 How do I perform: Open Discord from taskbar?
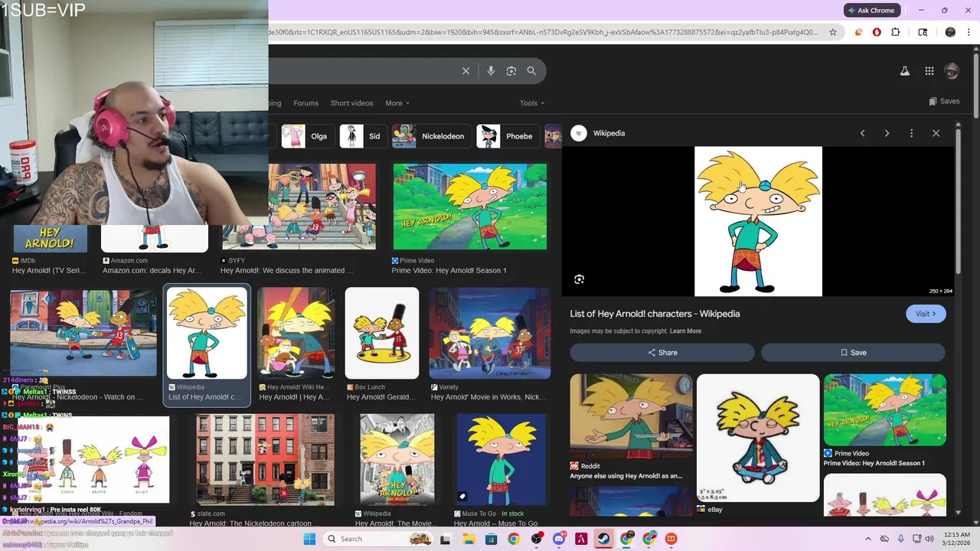tap(559, 539)
